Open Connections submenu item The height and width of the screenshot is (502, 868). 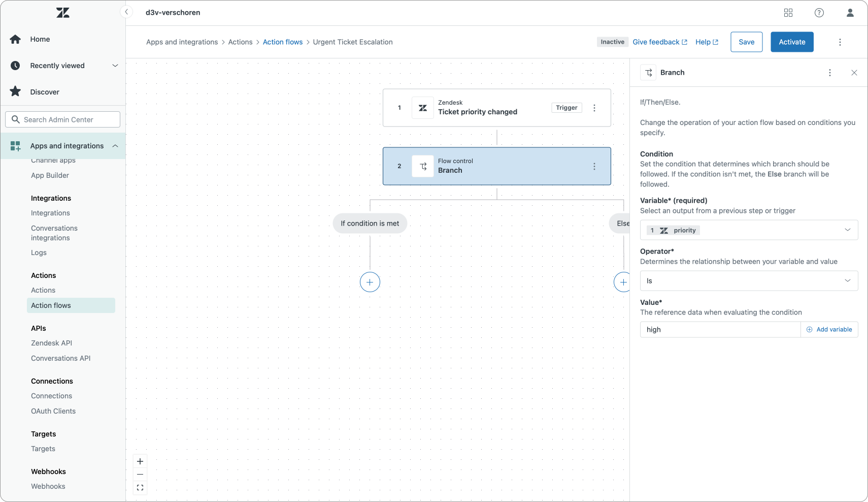[51, 396]
